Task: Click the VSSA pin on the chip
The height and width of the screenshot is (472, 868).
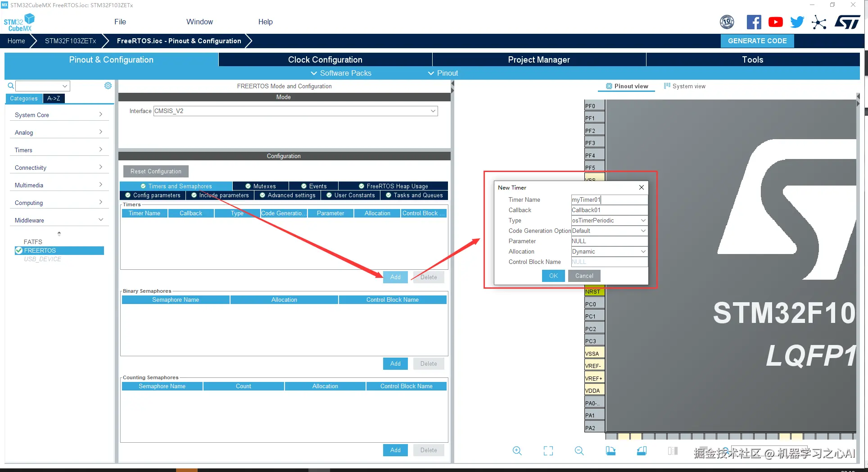Action: [x=594, y=354]
